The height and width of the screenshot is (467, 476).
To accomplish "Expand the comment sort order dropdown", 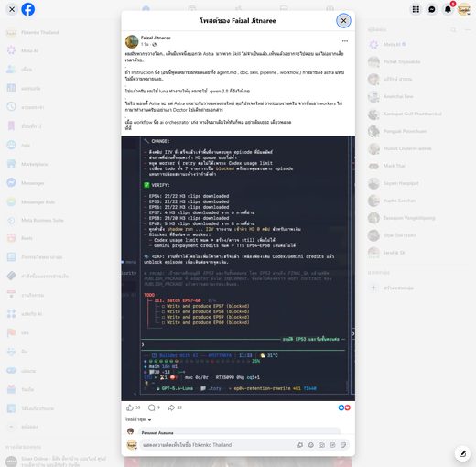I will [x=138, y=419].
